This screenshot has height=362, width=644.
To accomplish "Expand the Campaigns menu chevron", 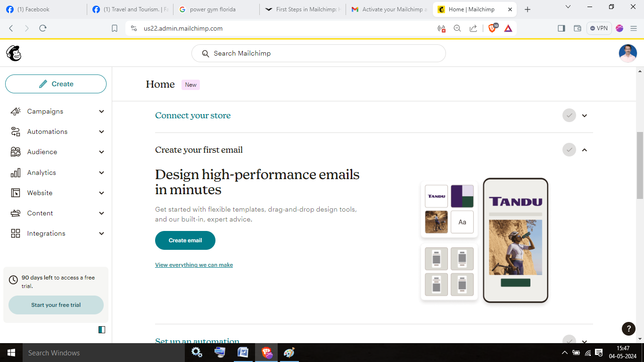I will click(x=101, y=111).
